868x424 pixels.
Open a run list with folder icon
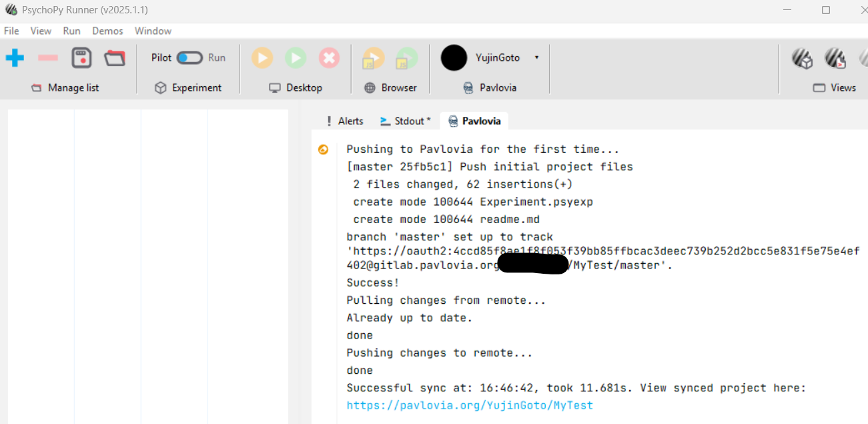115,58
